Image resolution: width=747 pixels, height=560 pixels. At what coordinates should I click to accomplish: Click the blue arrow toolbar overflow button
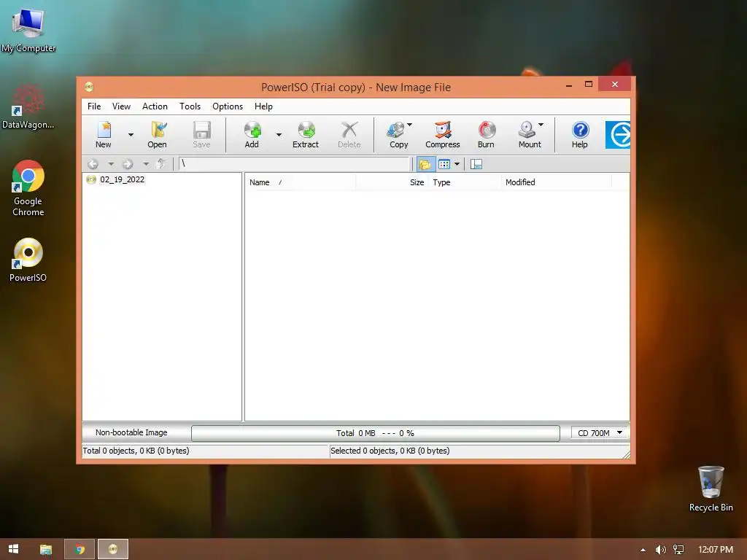coord(618,135)
